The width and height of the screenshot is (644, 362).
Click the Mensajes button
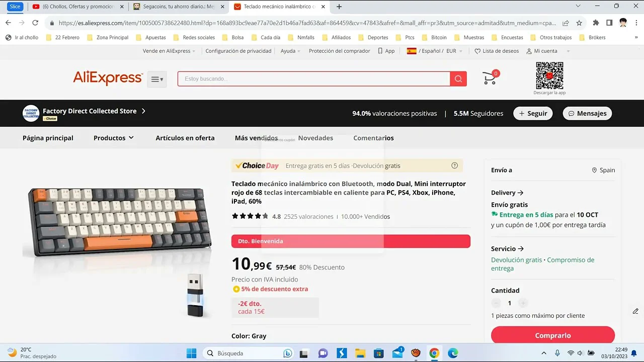coord(587,113)
